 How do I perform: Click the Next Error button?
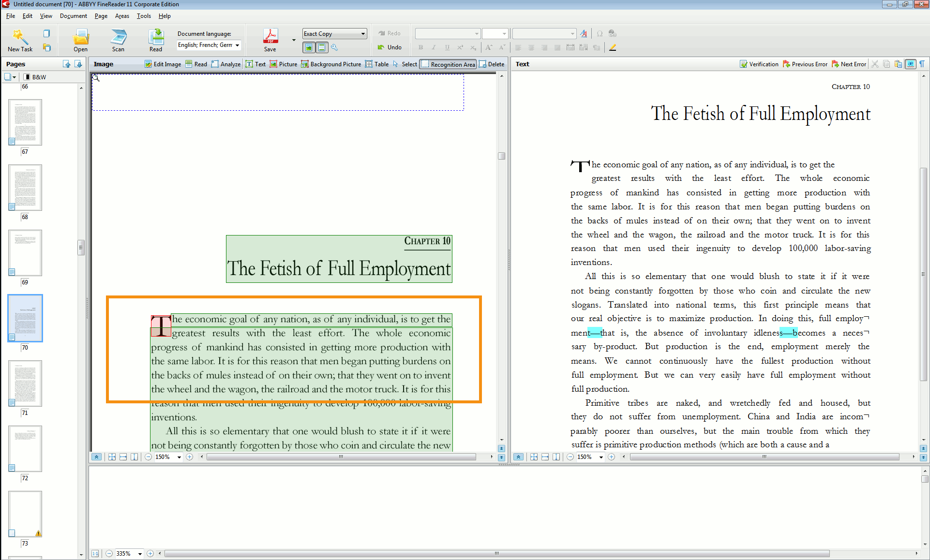[849, 64]
